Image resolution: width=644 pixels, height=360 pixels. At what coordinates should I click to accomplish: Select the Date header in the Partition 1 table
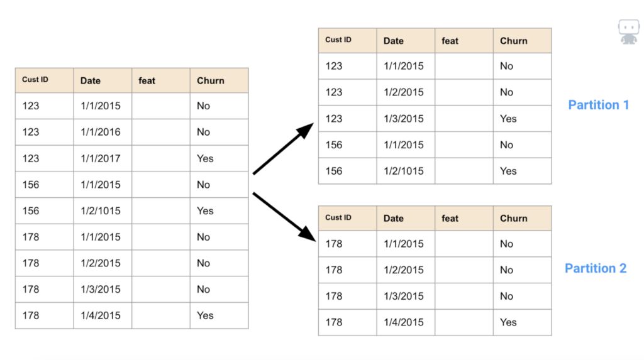pos(406,41)
